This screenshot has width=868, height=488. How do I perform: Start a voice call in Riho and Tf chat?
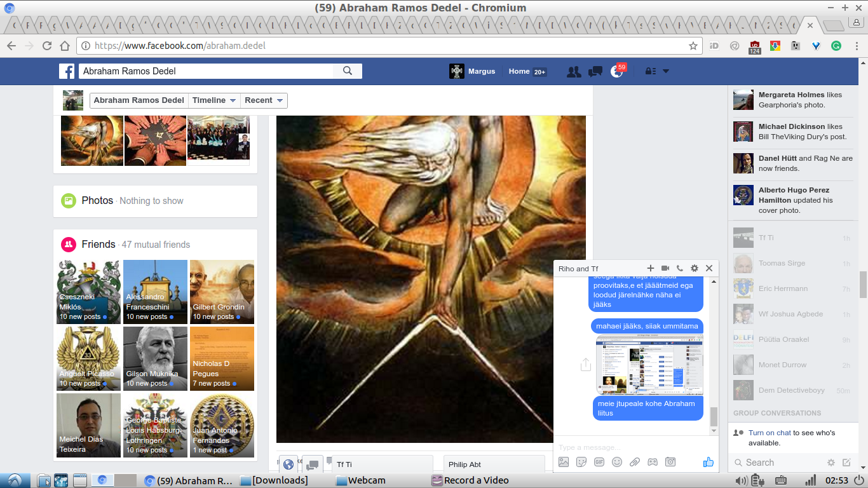point(680,269)
